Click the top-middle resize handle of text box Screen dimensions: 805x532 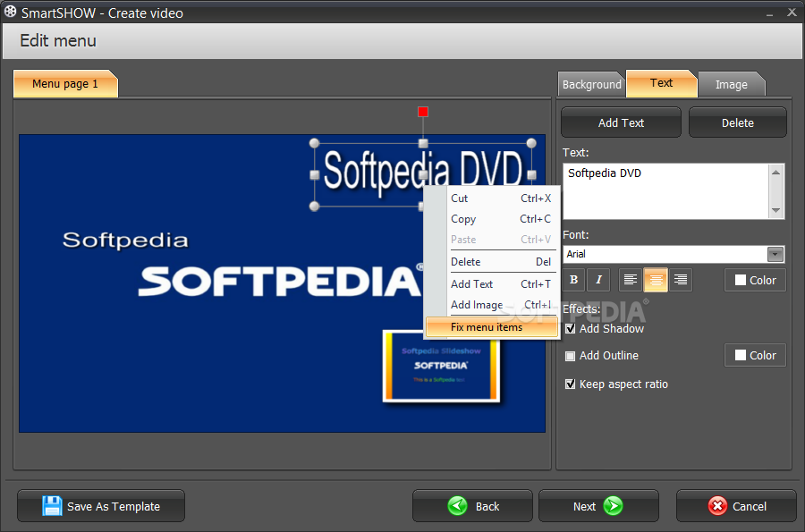pos(423,143)
